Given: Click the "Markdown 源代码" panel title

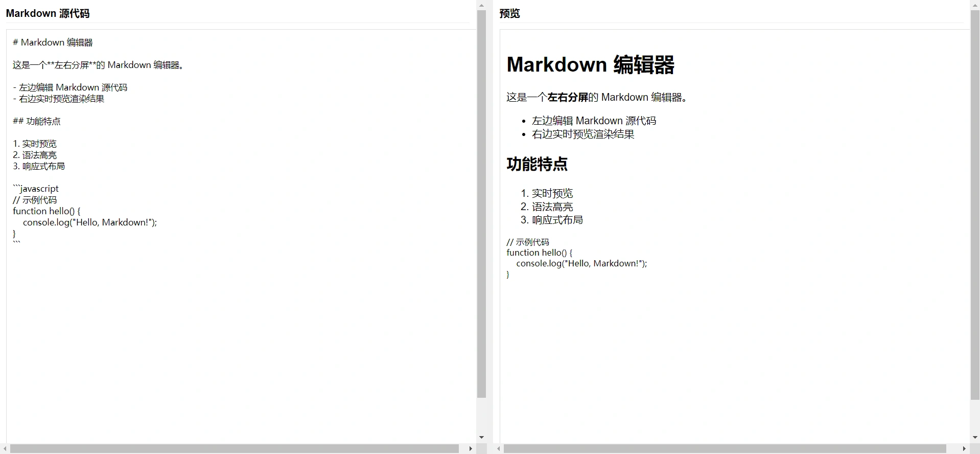Looking at the screenshot, I should [48, 13].
